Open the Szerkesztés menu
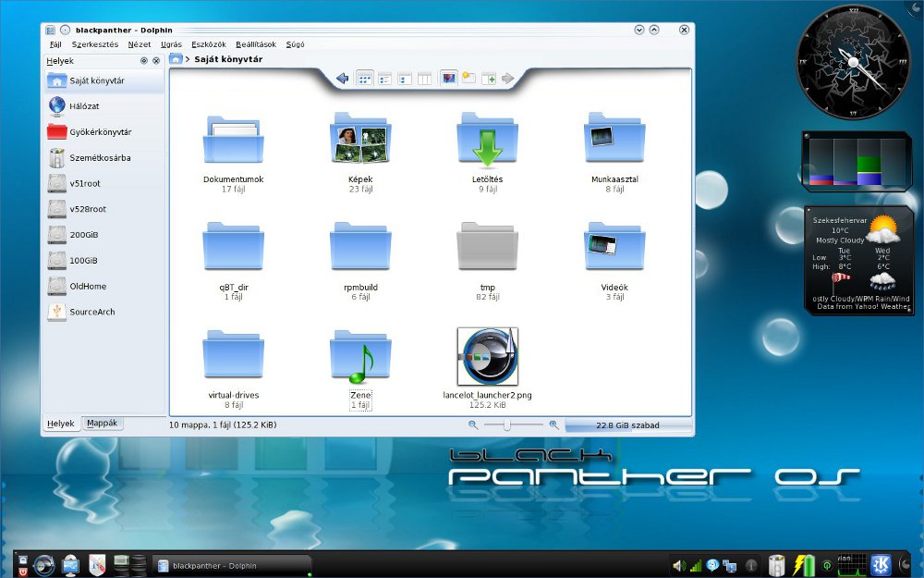Viewport: 924px width, 578px height. click(95, 44)
